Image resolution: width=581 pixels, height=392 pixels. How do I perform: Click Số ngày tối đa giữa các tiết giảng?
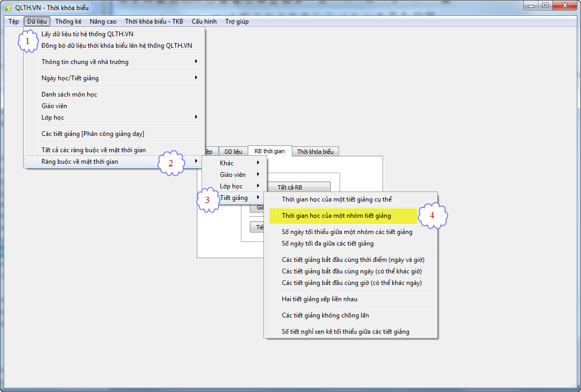pyautogui.click(x=328, y=243)
